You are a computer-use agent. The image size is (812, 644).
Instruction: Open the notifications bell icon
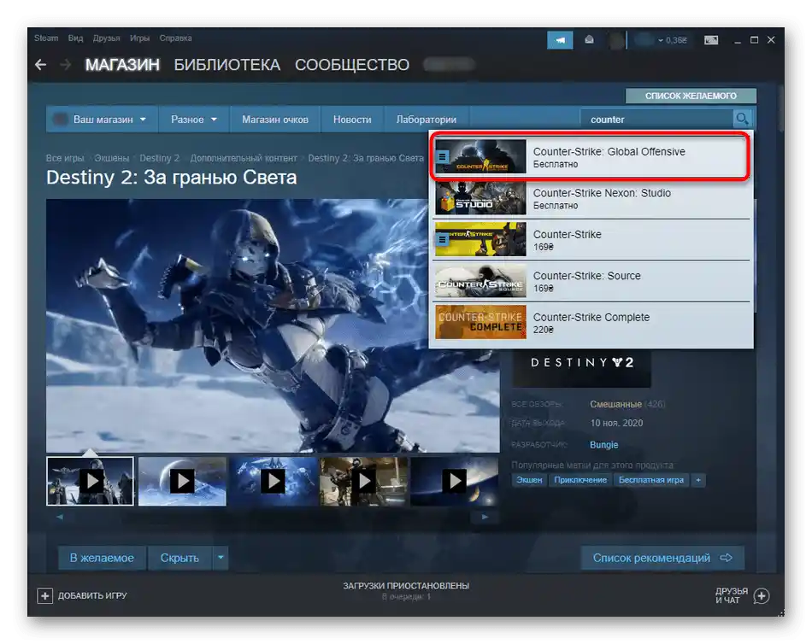(589, 40)
